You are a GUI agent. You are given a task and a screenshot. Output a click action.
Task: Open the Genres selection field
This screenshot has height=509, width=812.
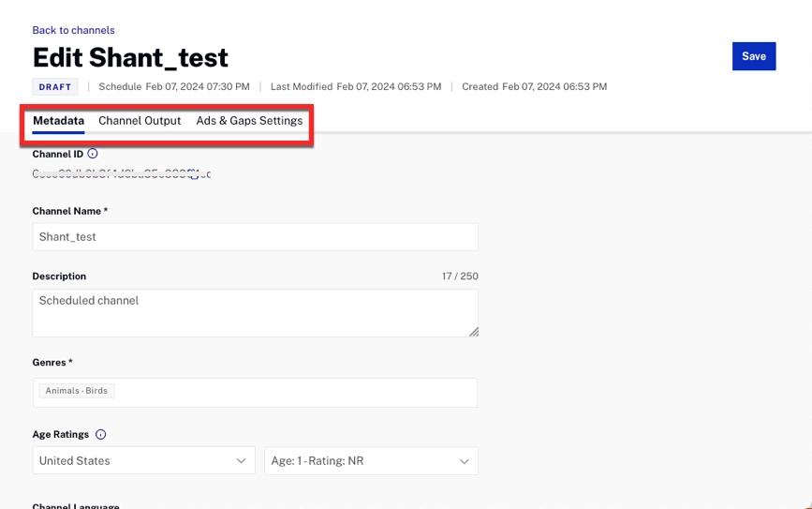281,392
